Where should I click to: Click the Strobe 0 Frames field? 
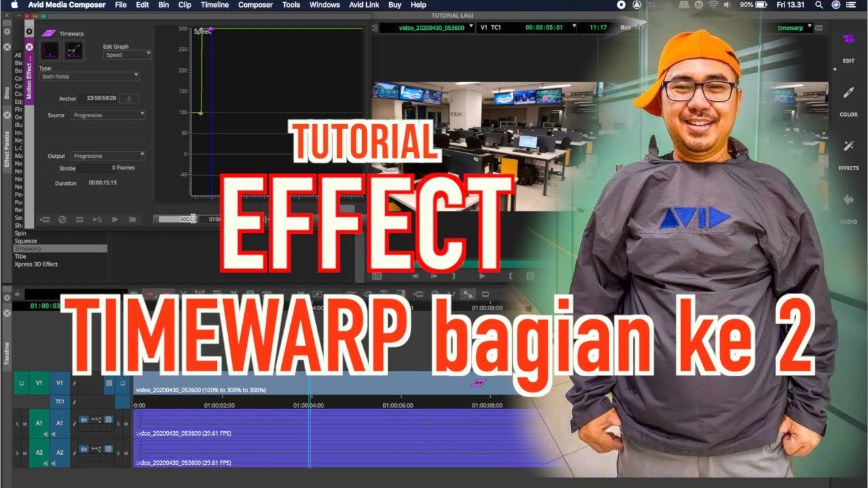click(x=107, y=168)
